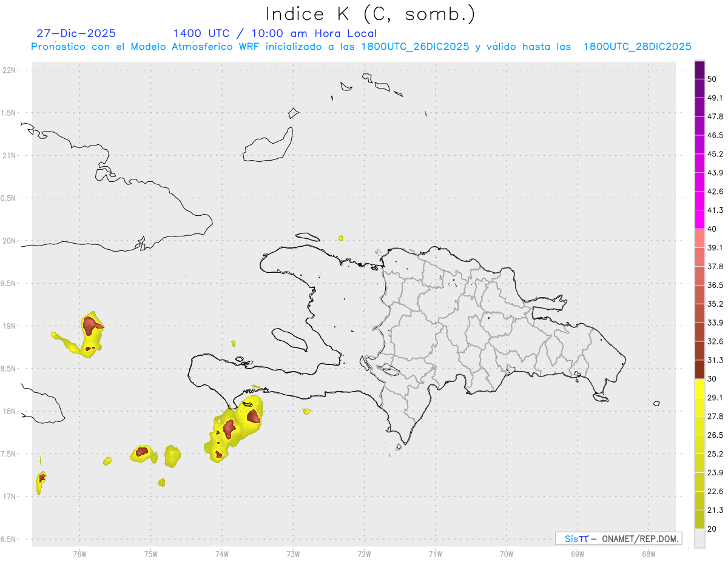728x562 pixels.
Task: Click the longitude axis label "69W"
Action: point(577,554)
